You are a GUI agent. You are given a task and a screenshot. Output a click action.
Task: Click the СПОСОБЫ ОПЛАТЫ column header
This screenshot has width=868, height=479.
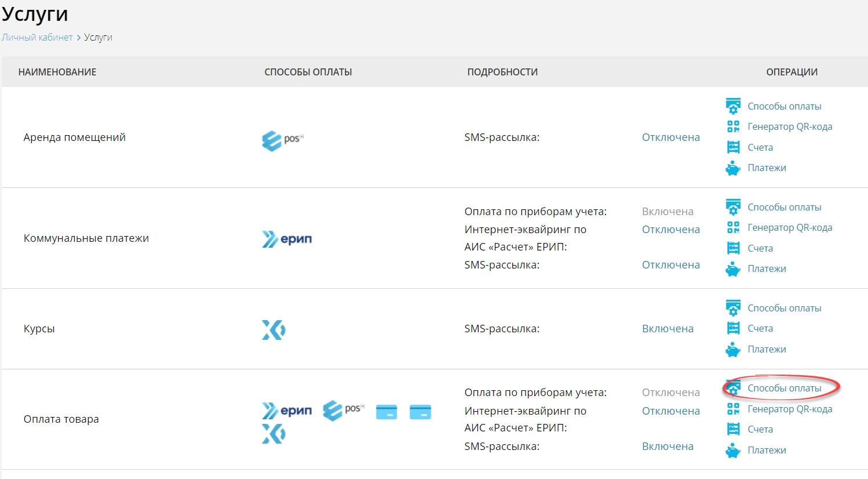pos(308,72)
